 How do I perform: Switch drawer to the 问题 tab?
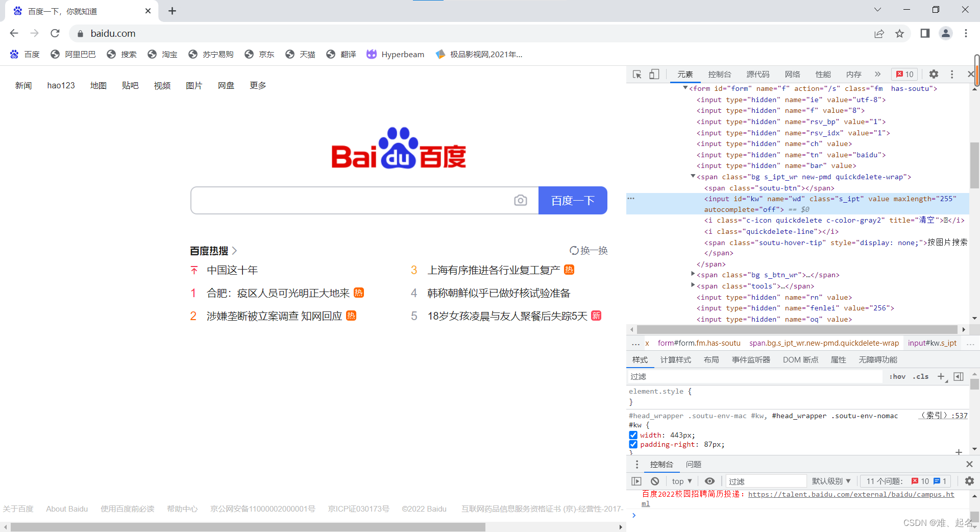pos(693,464)
